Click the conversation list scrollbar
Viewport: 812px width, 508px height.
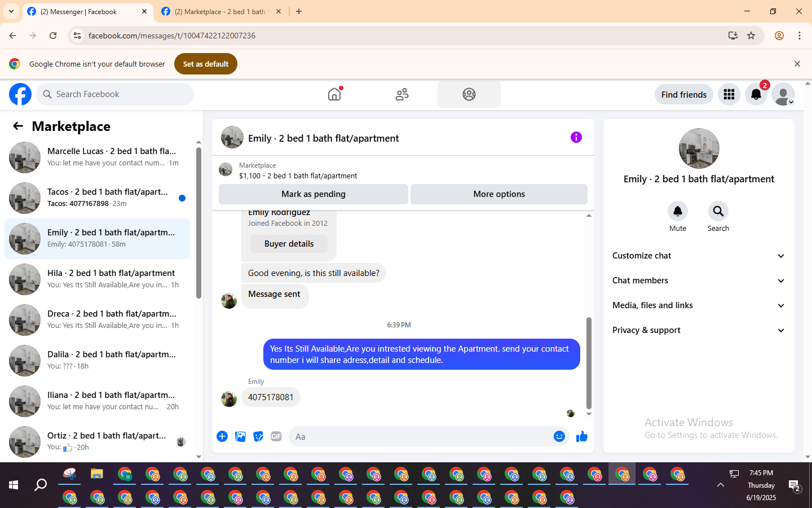click(x=198, y=223)
